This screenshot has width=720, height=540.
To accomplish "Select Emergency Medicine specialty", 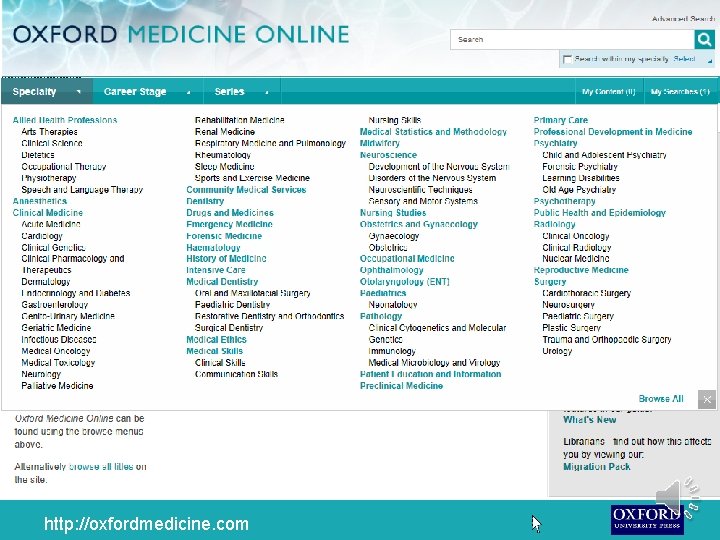I will point(229,224).
